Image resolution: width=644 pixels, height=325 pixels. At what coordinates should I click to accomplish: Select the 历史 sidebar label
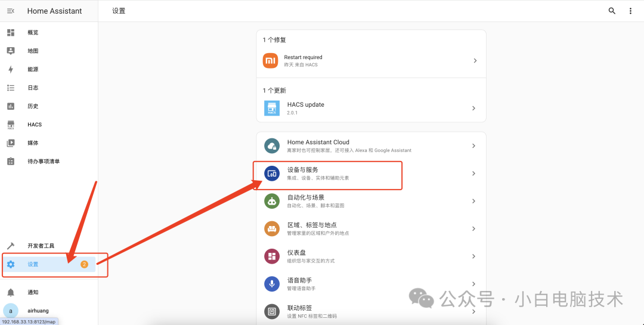pos(33,106)
